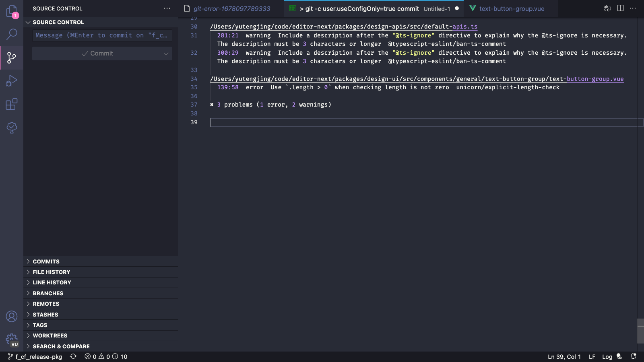
Task: Expand the STASHES section
Action: coord(45,314)
